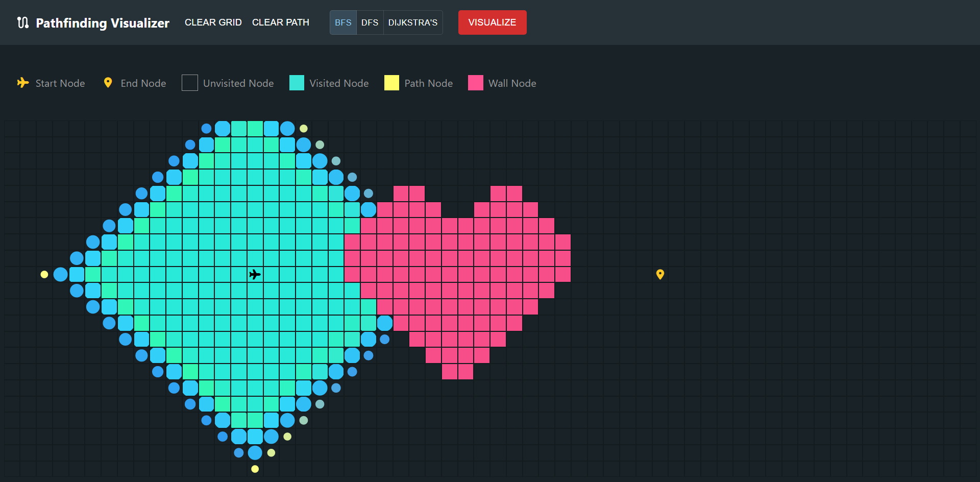Click the Wall Node pink legend icon
The image size is (980, 482).
475,83
